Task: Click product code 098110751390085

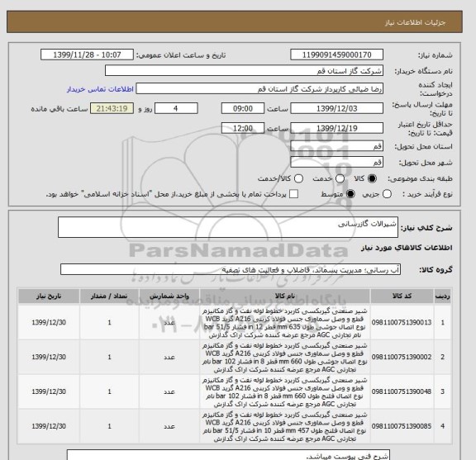Action: (x=402, y=426)
